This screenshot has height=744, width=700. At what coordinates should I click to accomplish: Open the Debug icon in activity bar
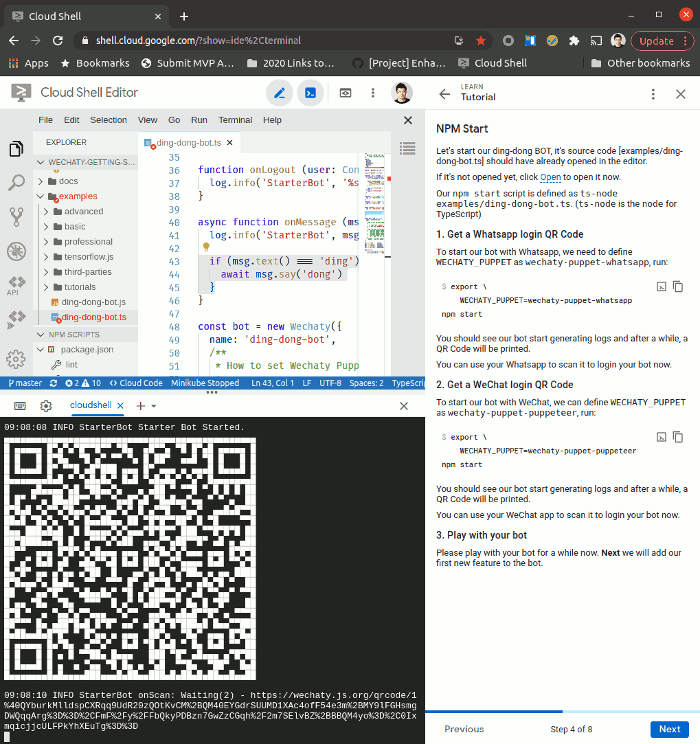(16, 251)
